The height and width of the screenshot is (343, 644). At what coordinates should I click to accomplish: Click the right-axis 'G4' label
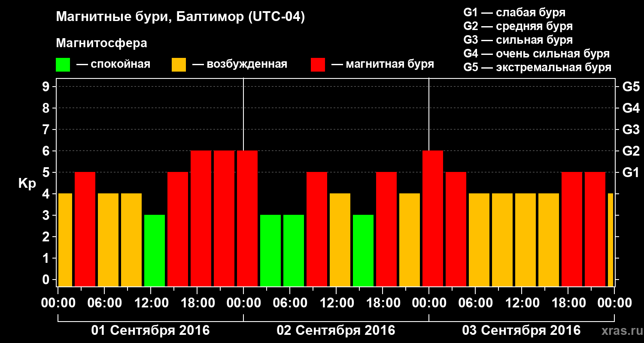click(631, 108)
